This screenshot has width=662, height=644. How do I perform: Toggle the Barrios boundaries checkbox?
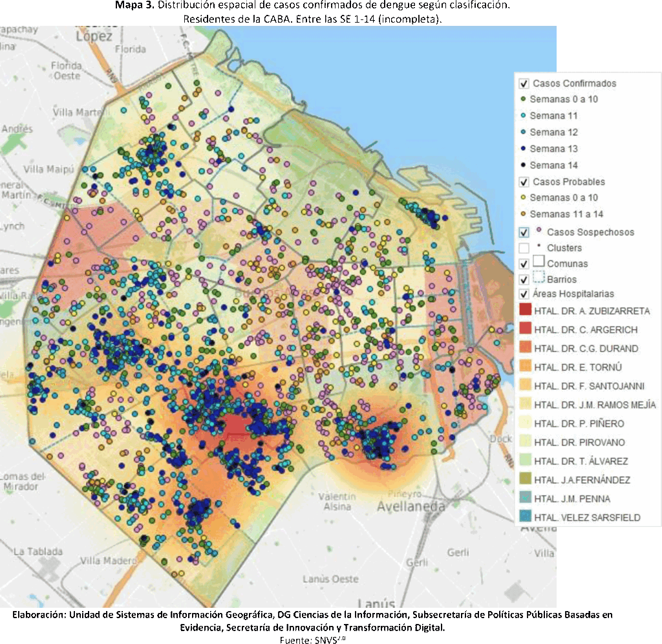(524, 279)
